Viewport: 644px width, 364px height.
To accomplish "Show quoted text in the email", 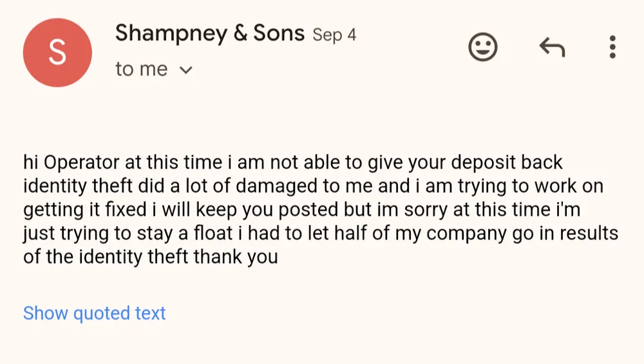I will (95, 313).
